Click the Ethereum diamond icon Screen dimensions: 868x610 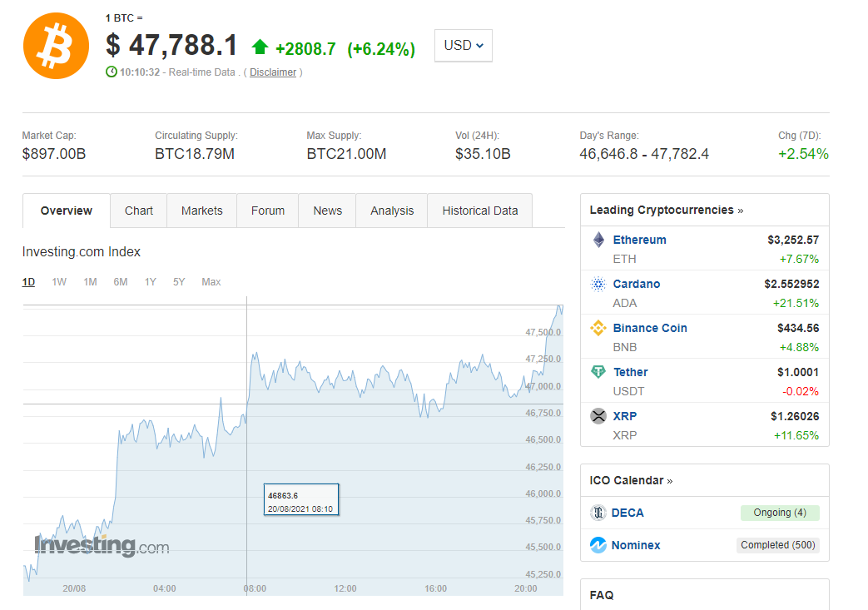coord(598,240)
